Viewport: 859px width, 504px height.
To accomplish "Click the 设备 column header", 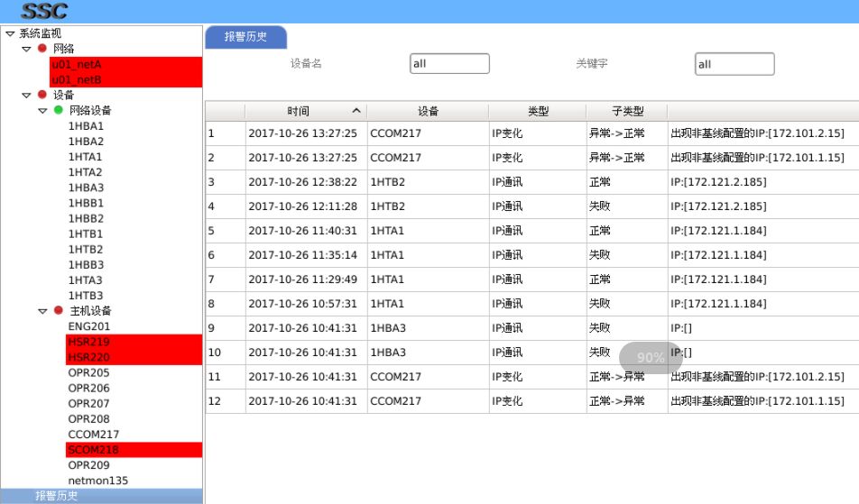I will 428,111.
